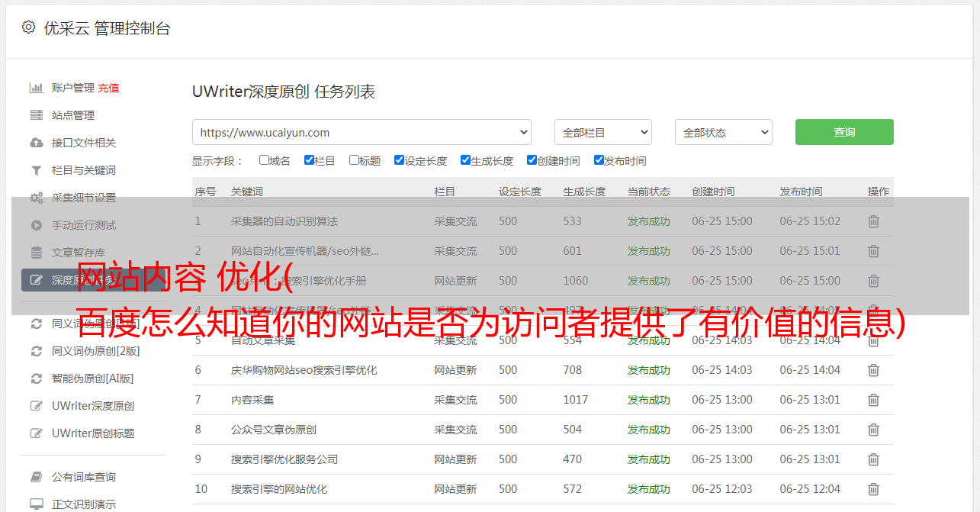Open the 全部状态 dropdown
The width and height of the screenshot is (980, 512).
pyautogui.click(x=724, y=132)
